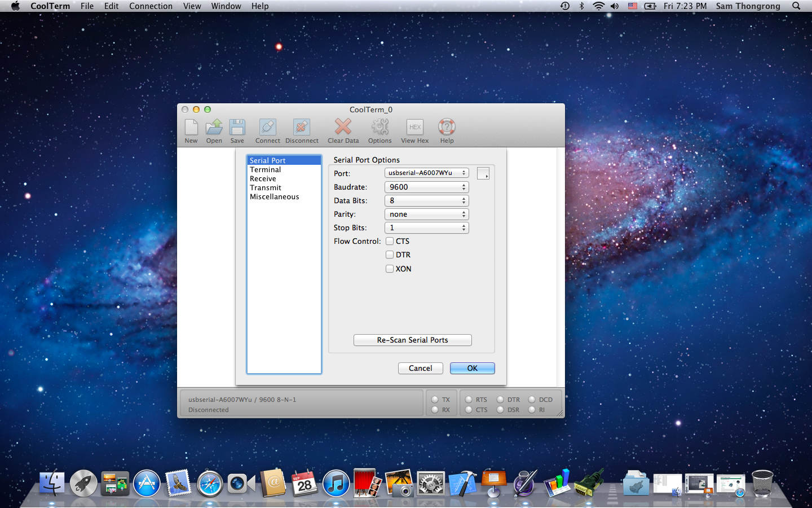This screenshot has width=812, height=508.
Task: Click the DSR status indicator light
Action: [500, 410]
